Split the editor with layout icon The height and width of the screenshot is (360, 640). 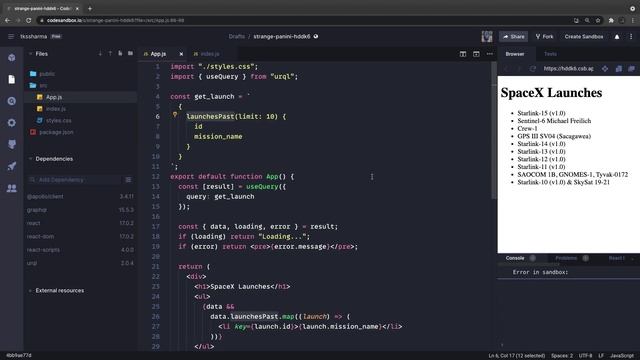click(x=463, y=54)
